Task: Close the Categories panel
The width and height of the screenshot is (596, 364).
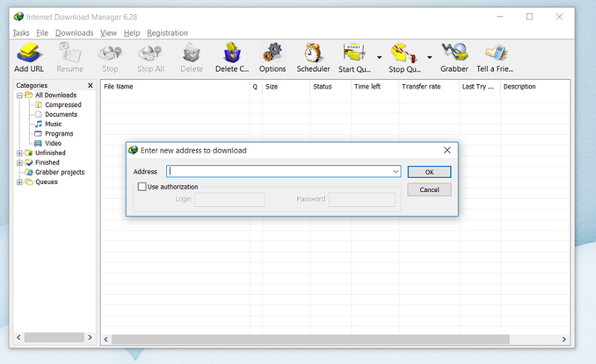Action: click(x=90, y=85)
